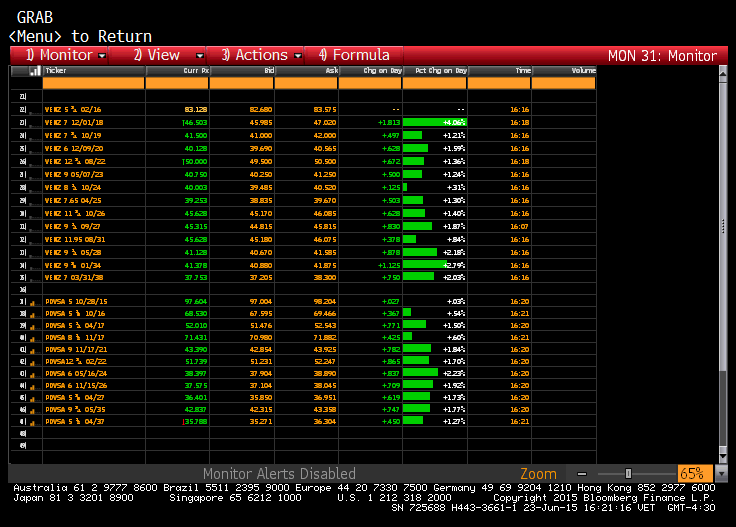This screenshot has height=527, width=736.
Task: Select the VENZ 6 12/09/20 ticker
Action: tap(74, 148)
